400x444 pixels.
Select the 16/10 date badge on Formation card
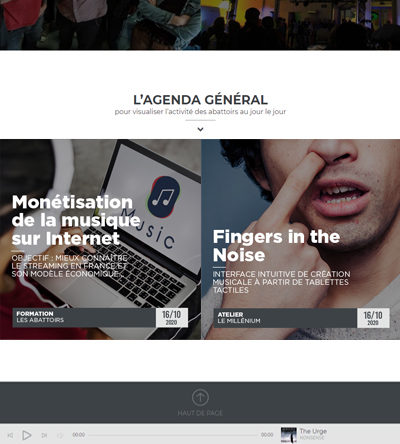[x=172, y=317]
